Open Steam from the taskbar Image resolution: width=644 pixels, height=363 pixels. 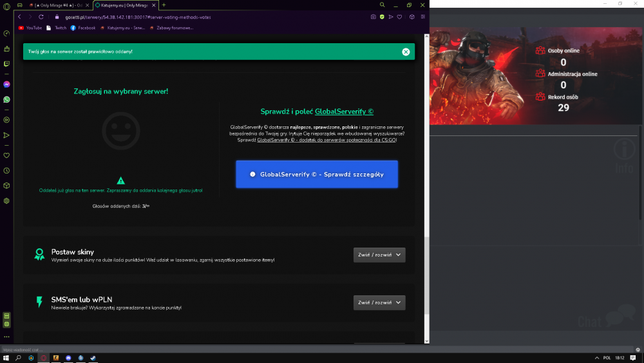93,358
